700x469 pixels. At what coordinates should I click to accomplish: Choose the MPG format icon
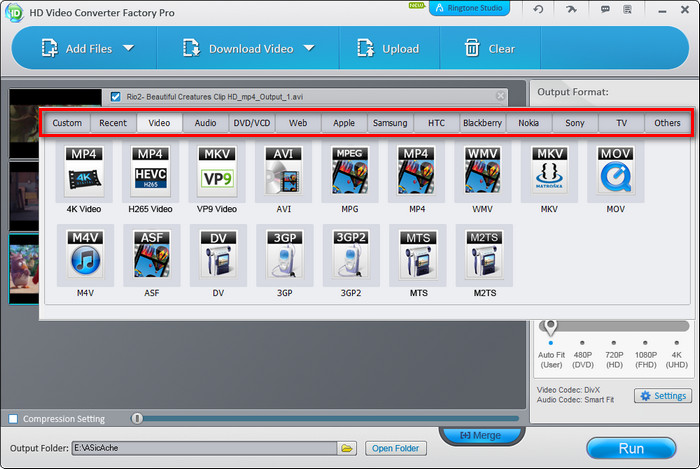(x=350, y=172)
